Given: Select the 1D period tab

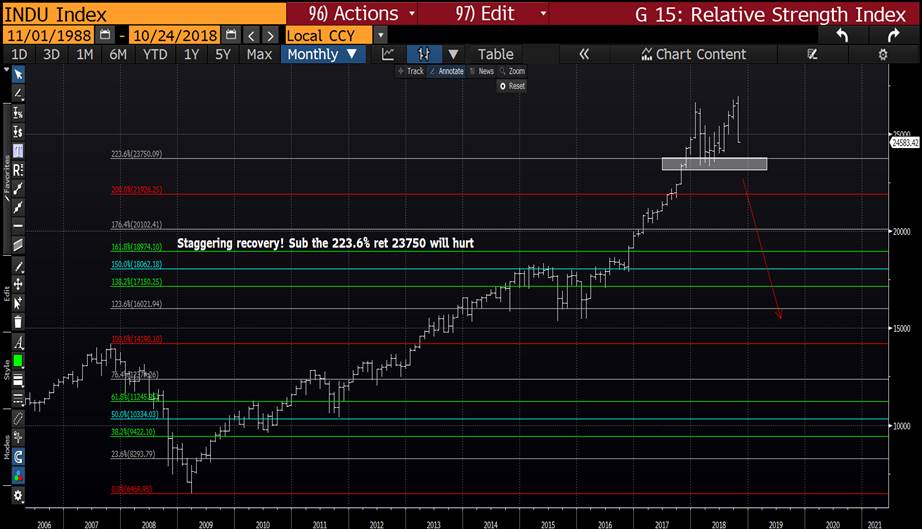Looking at the screenshot, I should click(x=19, y=55).
